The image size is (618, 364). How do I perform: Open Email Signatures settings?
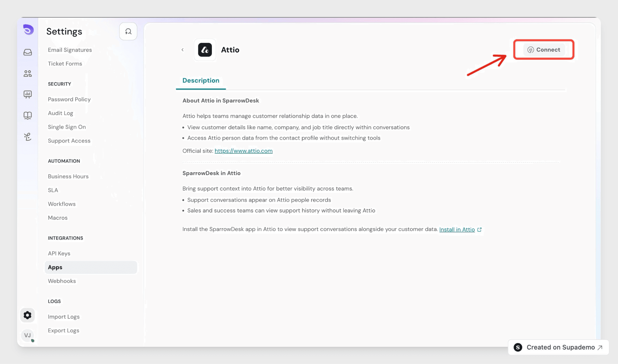tap(70, 50)
